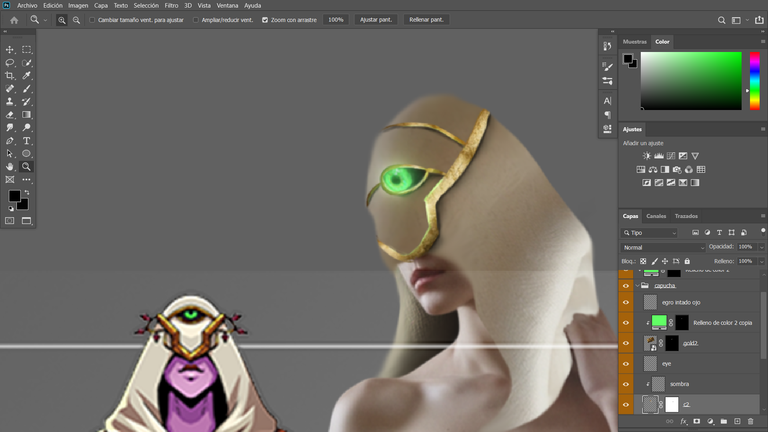Image resolution: width=768 pixels, height=432 pixels.
Task: Create a new layer group
Action: pos(723,421)
